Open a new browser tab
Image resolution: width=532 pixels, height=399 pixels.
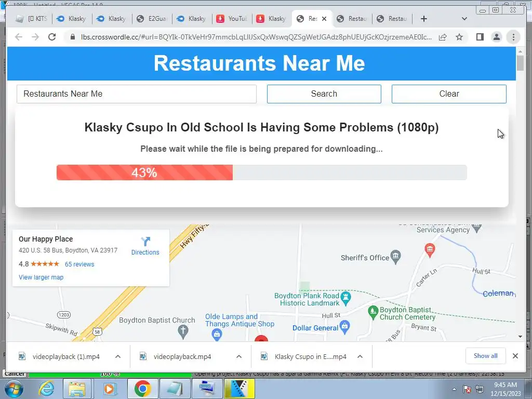coord(424,19)
